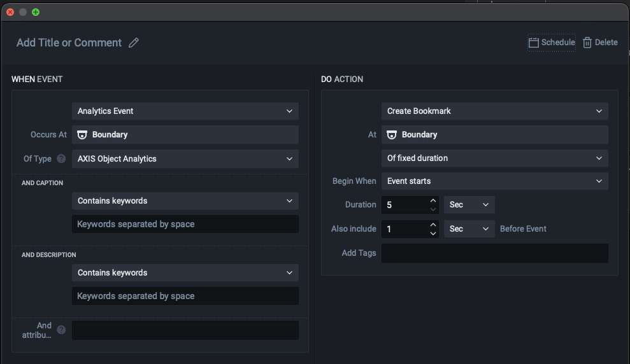Delete this rule with Delete button

(600, 43)
